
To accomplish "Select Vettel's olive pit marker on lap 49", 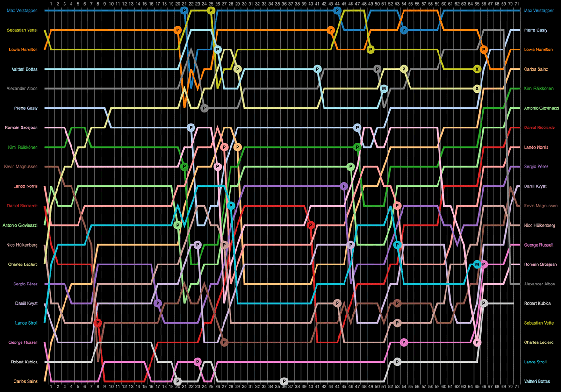I will pyautogui.click(x=371, y=50).
